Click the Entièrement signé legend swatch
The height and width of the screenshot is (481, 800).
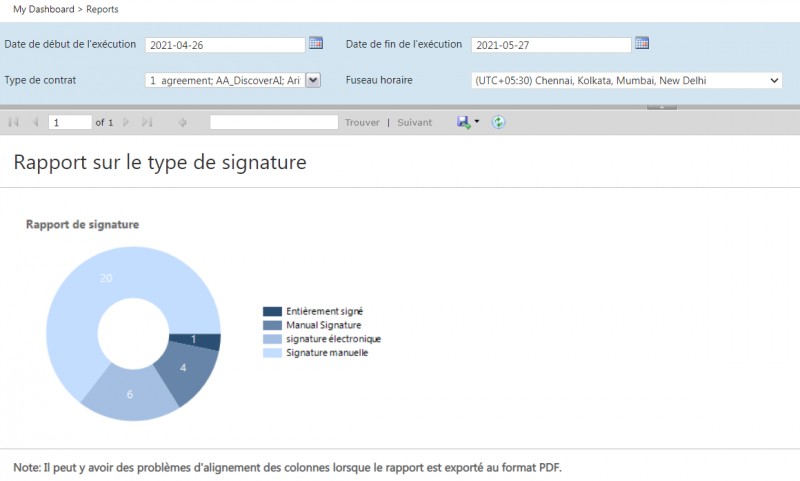coord(272,312)
